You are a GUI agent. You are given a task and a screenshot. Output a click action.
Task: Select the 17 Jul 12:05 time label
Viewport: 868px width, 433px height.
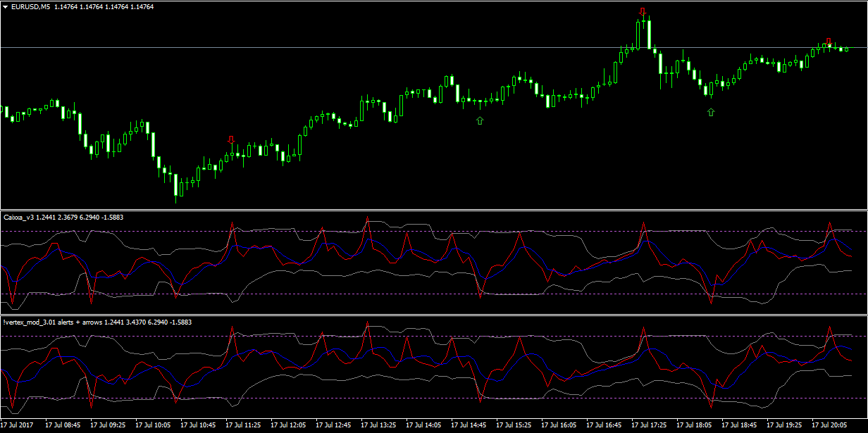tap(288, 425)
